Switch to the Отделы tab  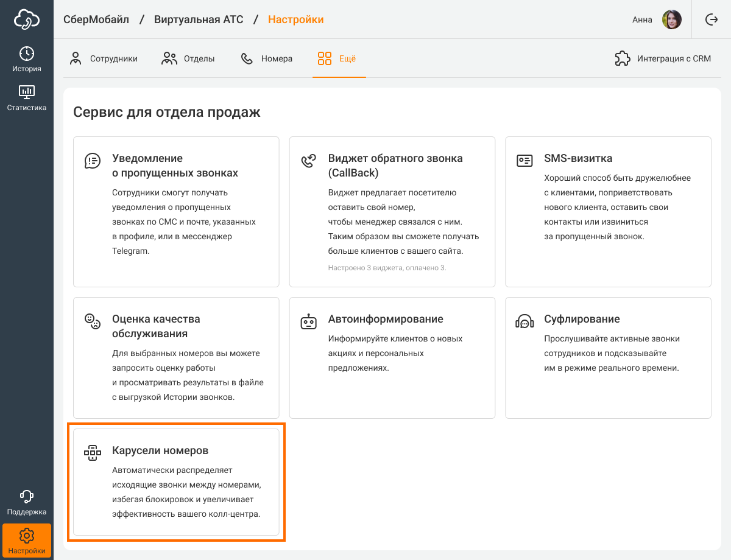pyautogui.click(x=188, y=59)
